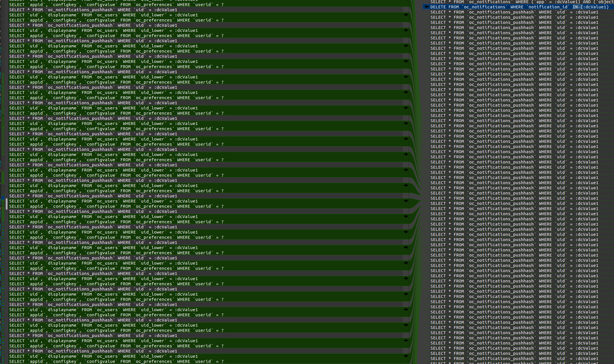Click the bottommost oc_users displayname query in left pane
This screenshot has height=364, width=614.
tap(103, 356)
